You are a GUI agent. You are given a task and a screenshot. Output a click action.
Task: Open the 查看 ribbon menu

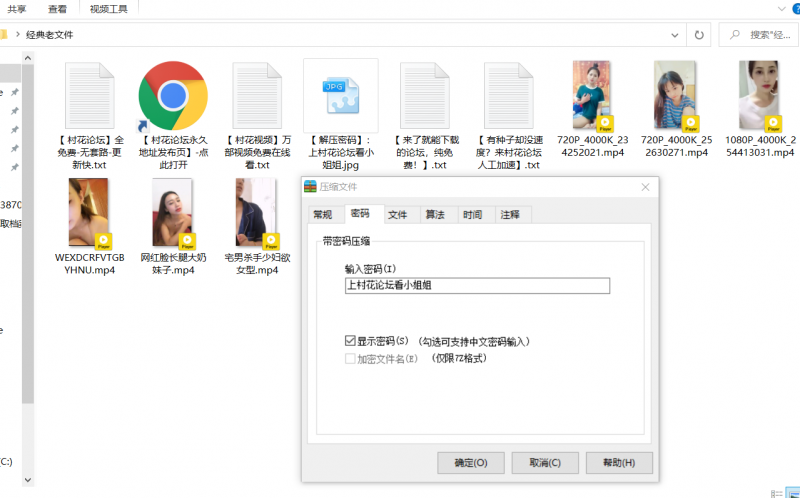[57, 8]
